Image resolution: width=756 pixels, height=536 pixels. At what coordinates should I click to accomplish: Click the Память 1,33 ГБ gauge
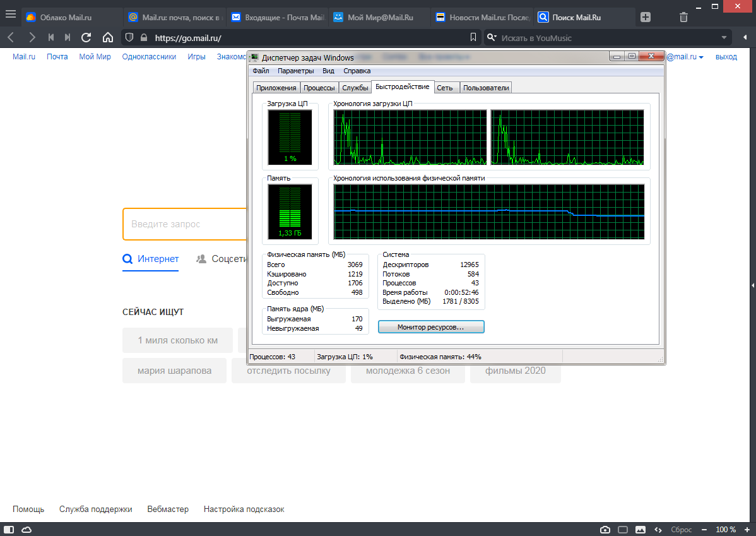click(290, 211)
